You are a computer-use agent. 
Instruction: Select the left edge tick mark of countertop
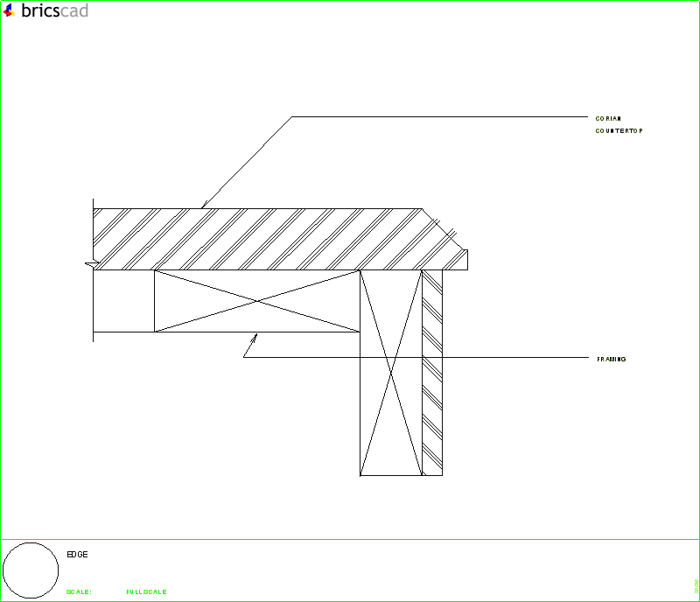coord(91,264)
